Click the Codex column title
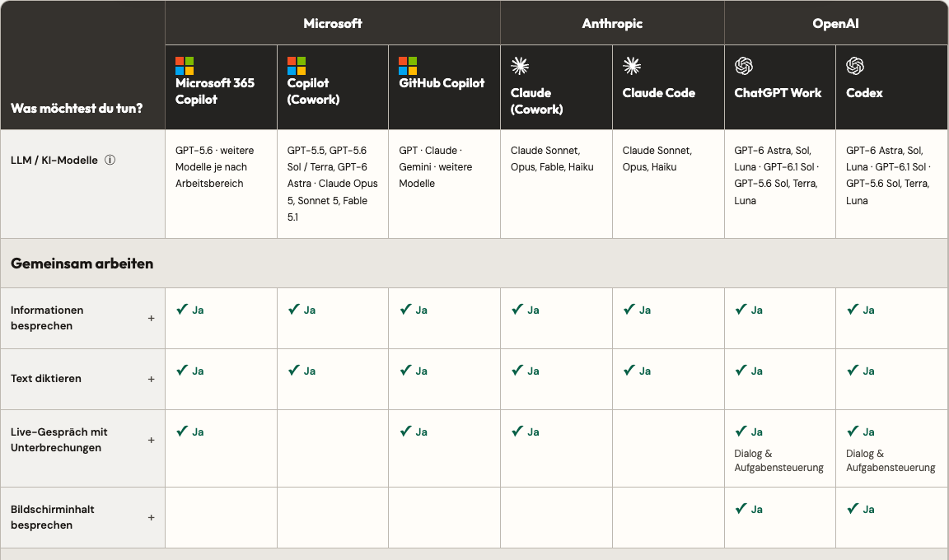The width and height of the screenshot is (949, 560). tap(864, 93)
